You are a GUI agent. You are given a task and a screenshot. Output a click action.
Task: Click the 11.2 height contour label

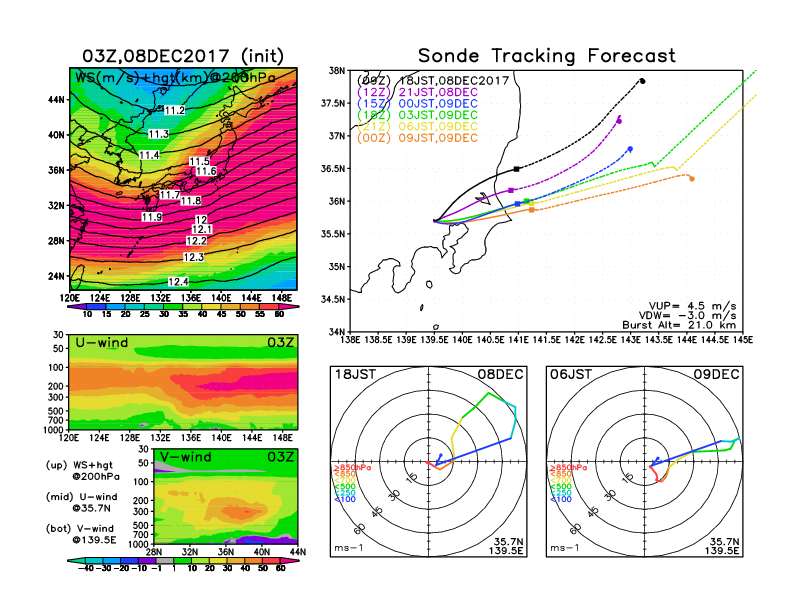point(175,111)
